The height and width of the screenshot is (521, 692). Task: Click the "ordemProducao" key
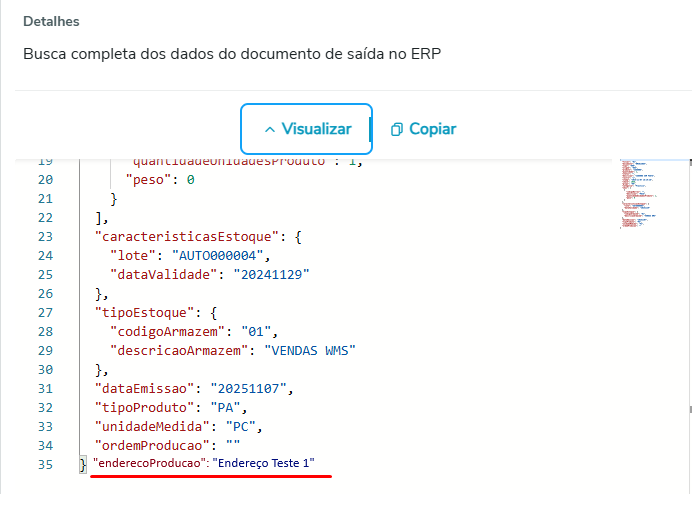point(152,445)
